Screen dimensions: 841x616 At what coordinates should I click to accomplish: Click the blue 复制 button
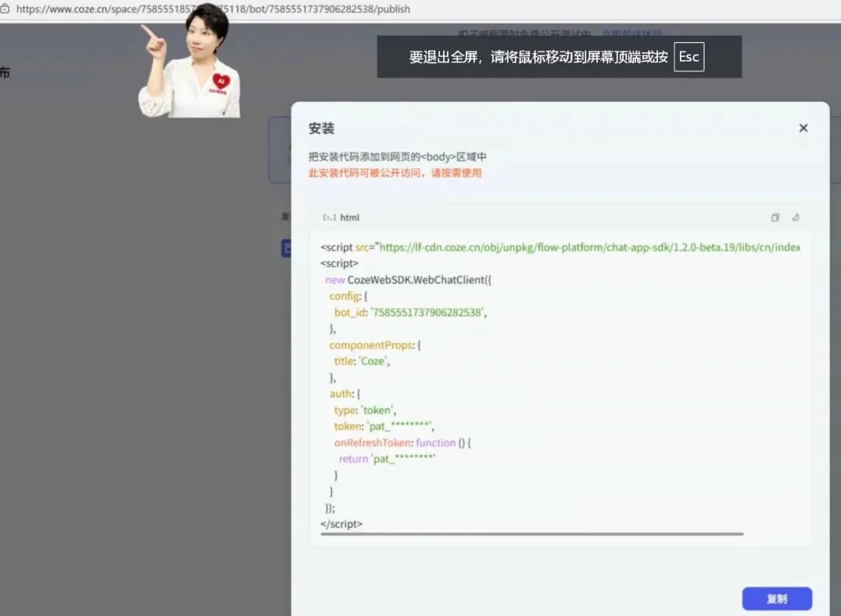tap(776, 598)
